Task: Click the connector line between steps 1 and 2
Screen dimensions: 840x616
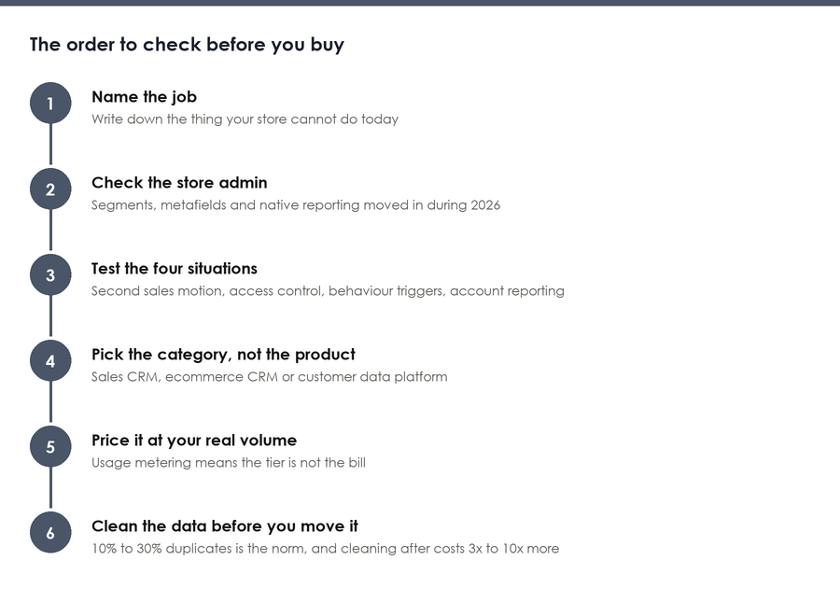Action: pyautogui.click(x=51, y=144)
